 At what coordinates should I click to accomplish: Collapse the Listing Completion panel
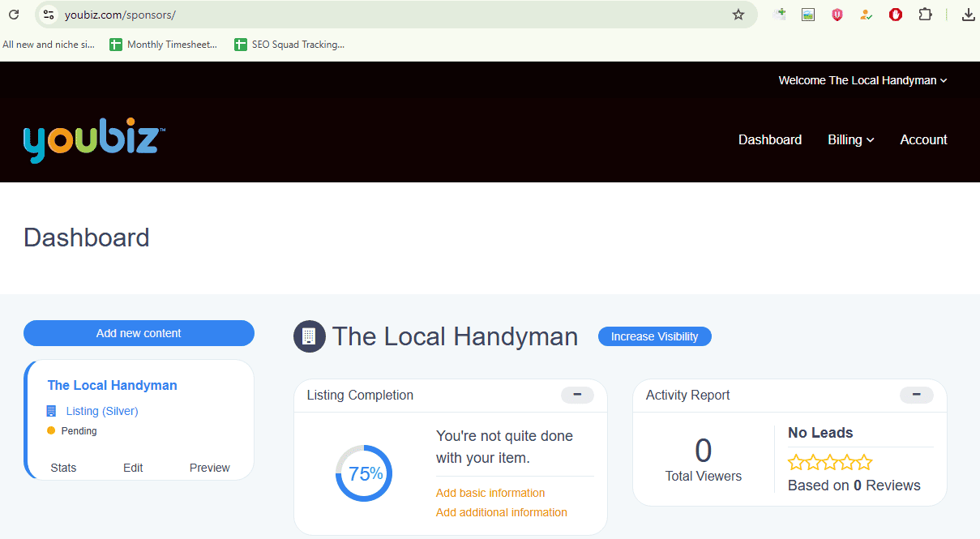click(x=577, y=395)
